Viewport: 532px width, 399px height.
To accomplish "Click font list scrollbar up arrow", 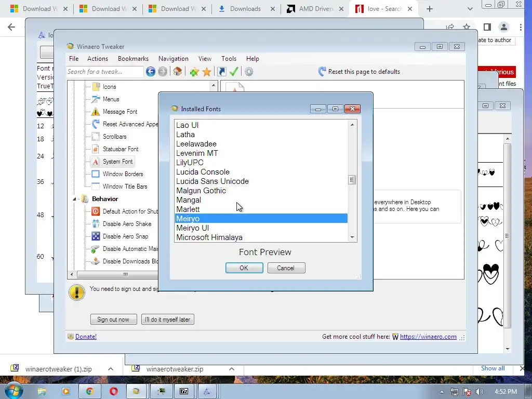I will click(x=352, y=125).
